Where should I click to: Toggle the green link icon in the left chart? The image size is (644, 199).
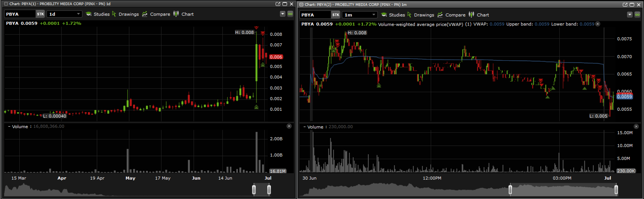[x=290, y=14]
